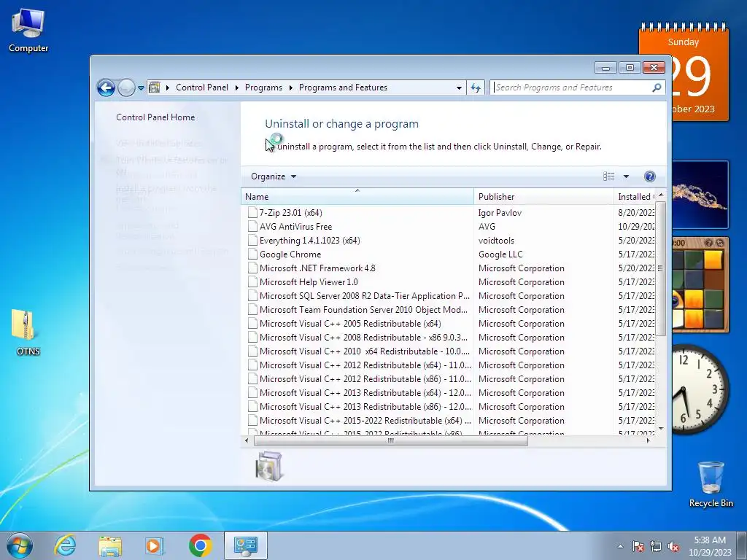The width and height of the screenshot is (747, 560).
Task: Click the horizontal scrollbar left arrow
Action: point(247,440)
